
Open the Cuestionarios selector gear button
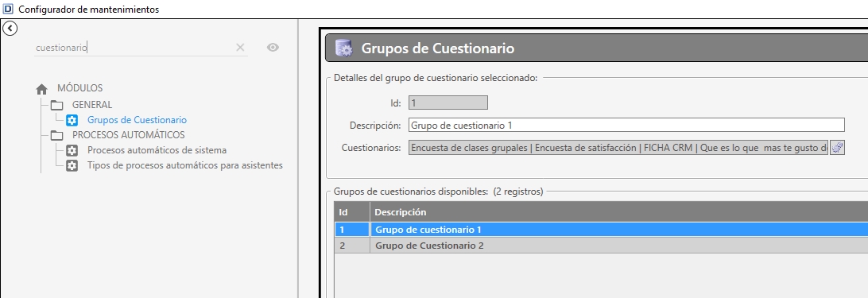838,148
